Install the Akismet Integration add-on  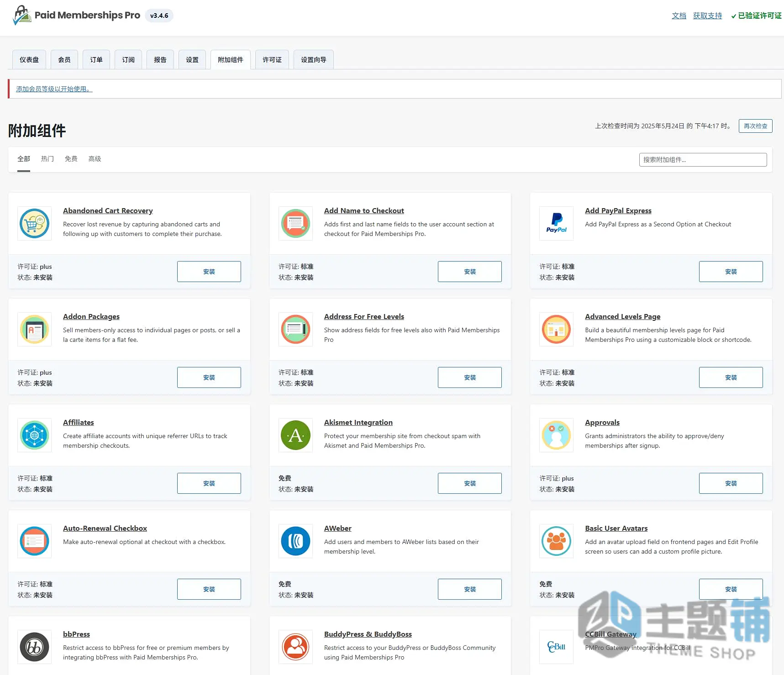click(470, 483)
